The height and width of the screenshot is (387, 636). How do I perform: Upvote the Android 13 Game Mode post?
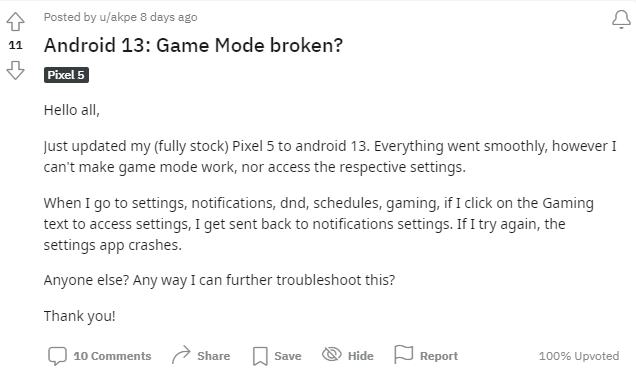point(15,22)
